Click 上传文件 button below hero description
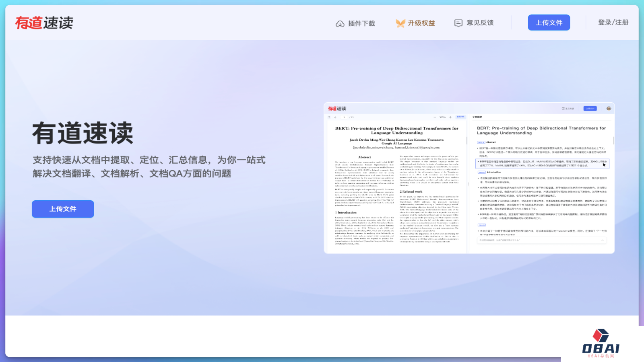The width and height of the screenshot is (644, 362). [63, 209]
